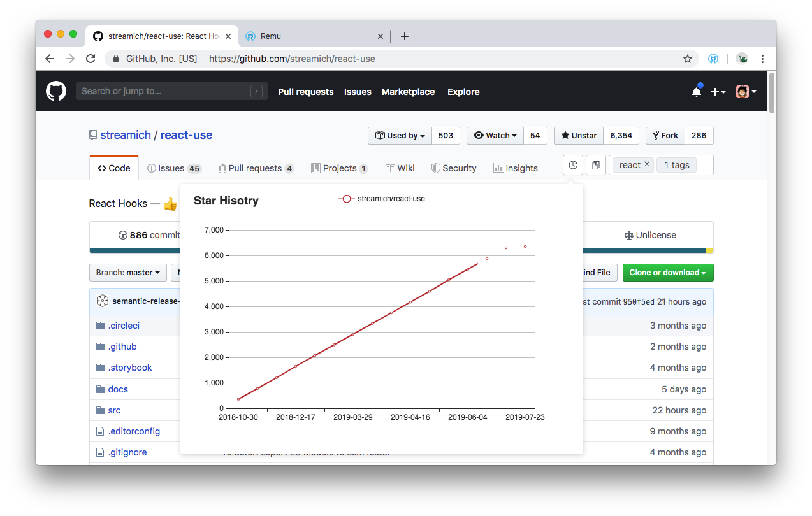Open the .circleci folder

124,326
